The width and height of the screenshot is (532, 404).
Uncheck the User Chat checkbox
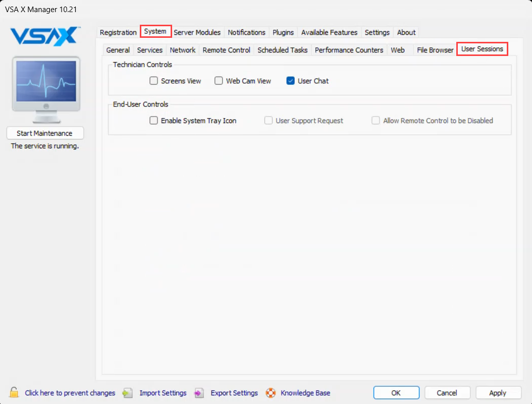[x=290, y=81]
